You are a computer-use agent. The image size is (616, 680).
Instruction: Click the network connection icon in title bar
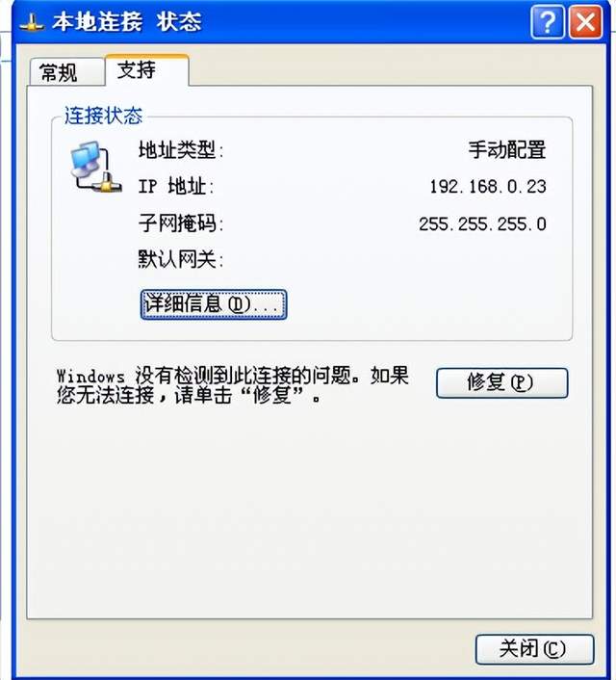pyautogui.click(x=32, y=23)
